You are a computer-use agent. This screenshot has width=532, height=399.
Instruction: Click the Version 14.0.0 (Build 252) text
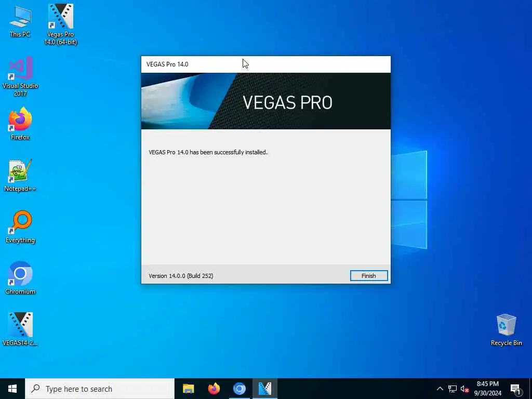pyautogui.click(x=181, y=276)
